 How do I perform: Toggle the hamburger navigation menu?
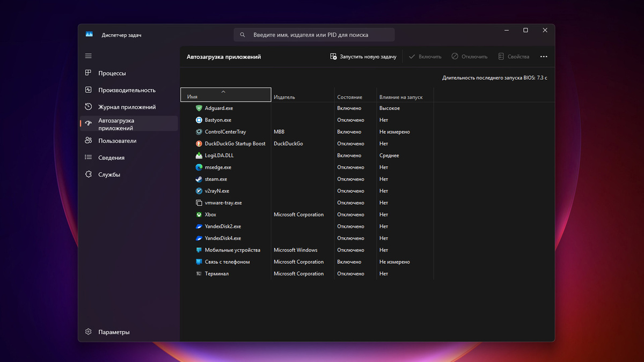coord(89,56)
